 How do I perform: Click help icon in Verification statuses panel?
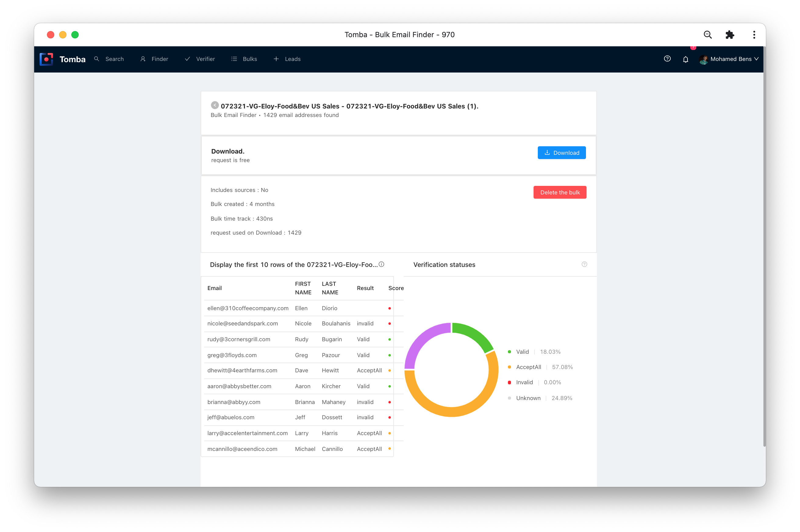(584, 264)
